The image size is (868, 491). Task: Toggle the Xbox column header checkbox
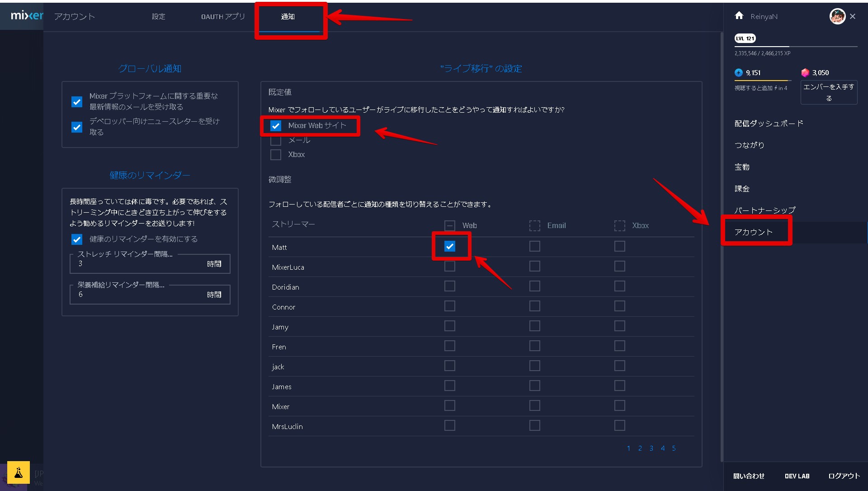tap(620, 225)
